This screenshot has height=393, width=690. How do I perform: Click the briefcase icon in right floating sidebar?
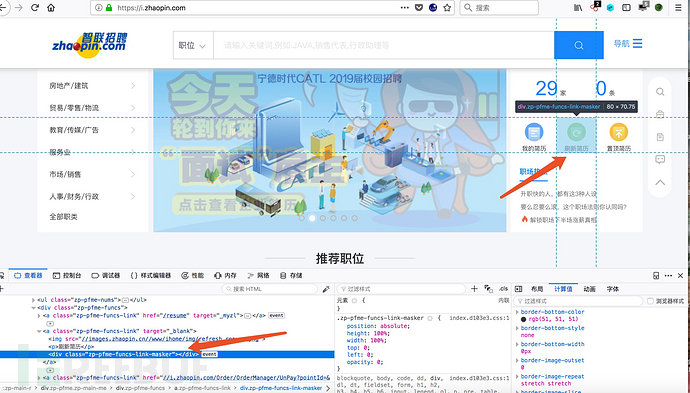660,114
